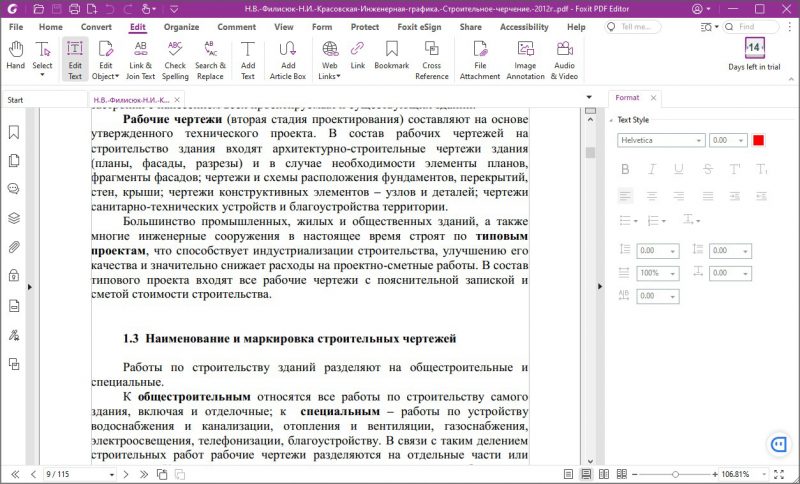
Task: Add a File Attachment
Action: 480,60
